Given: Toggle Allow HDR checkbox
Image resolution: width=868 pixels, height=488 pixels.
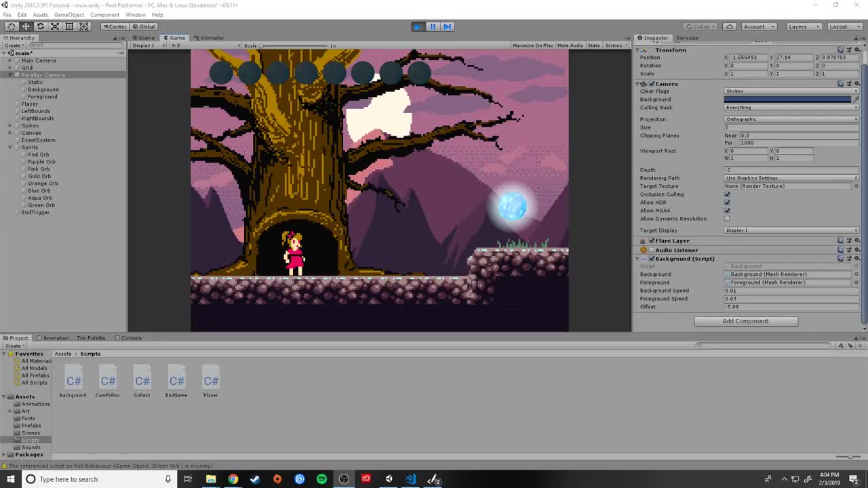Looking at the screenshot, I should [x=727, y=202].
